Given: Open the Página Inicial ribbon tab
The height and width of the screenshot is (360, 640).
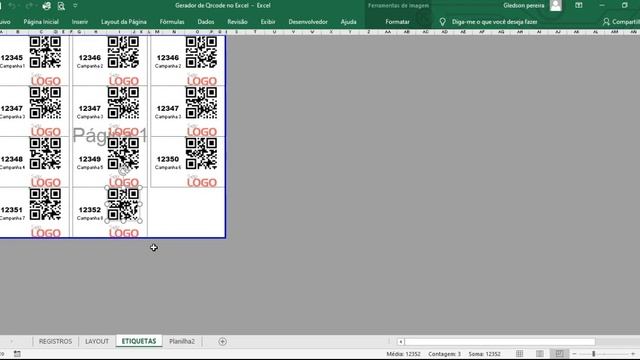Looking at the screenshot, I should click(x=41, y=22).
